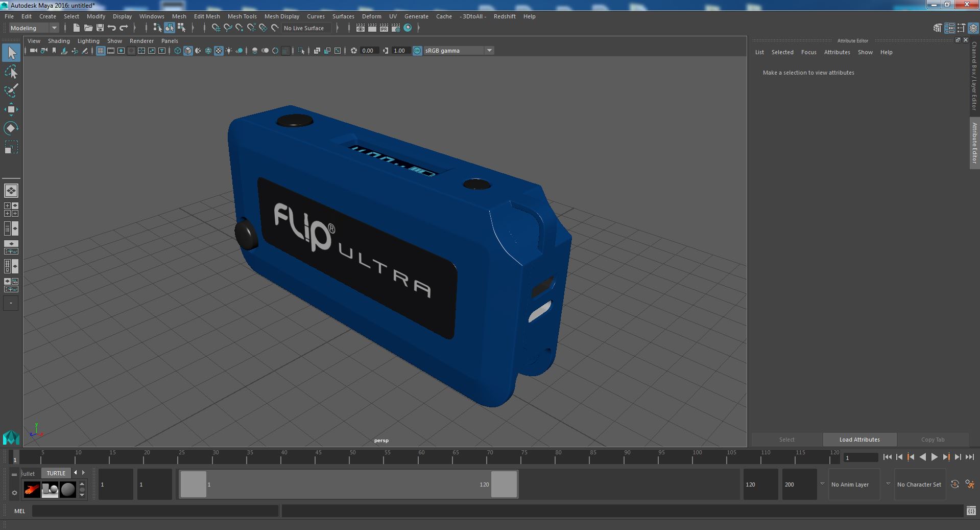Image resolution: width=980 pixels, height=530 pixels.
Task: Open animation preferences running-figure icon
Action: point(970,484)
